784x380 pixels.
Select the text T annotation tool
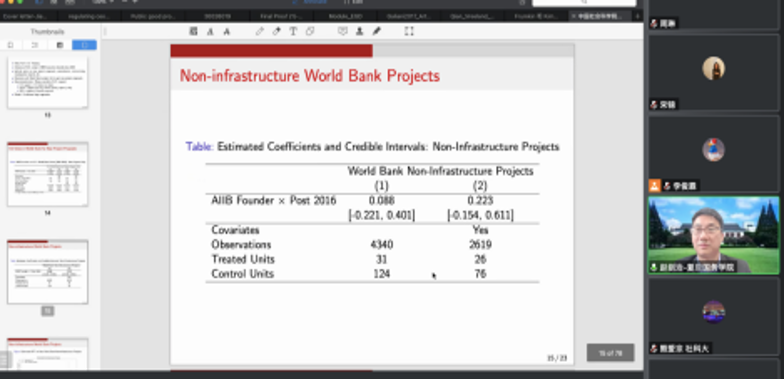pos(293,32)
